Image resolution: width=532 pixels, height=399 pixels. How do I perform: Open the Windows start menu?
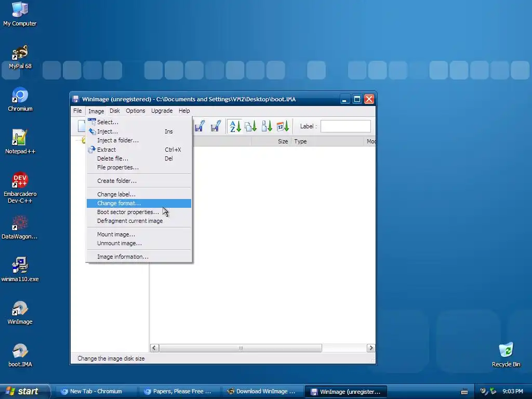click(x=24, y=391)
